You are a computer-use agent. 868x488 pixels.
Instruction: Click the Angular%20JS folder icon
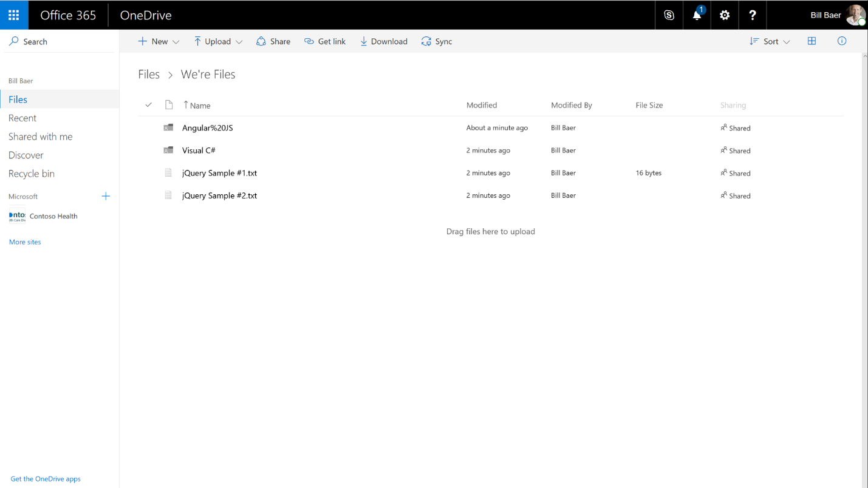tap(168, 127)
